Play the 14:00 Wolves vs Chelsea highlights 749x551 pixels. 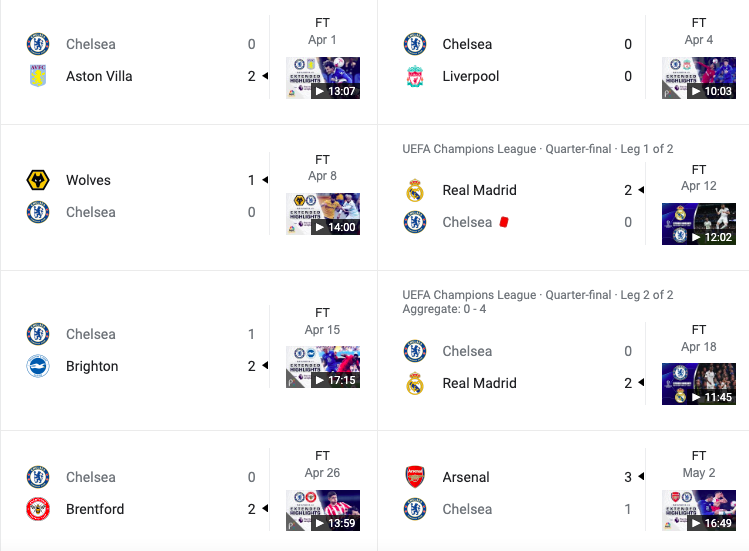click(323, 214)
